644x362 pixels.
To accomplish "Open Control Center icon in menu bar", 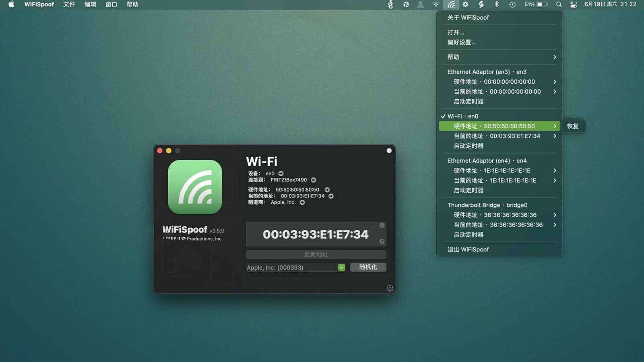I will click(574, 4).
